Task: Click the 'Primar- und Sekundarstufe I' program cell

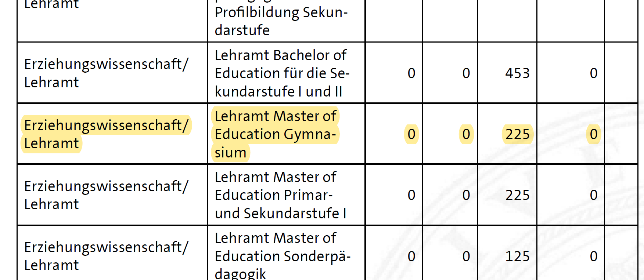Action: coord(280,195)
